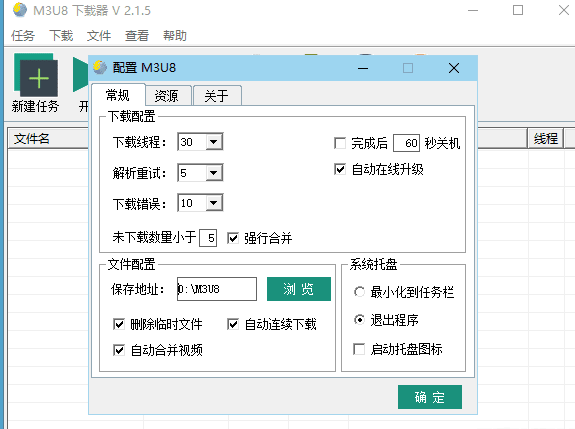
Task: Open the 帮助 menu
Action: pyautogui.click(x=175, y=36)
